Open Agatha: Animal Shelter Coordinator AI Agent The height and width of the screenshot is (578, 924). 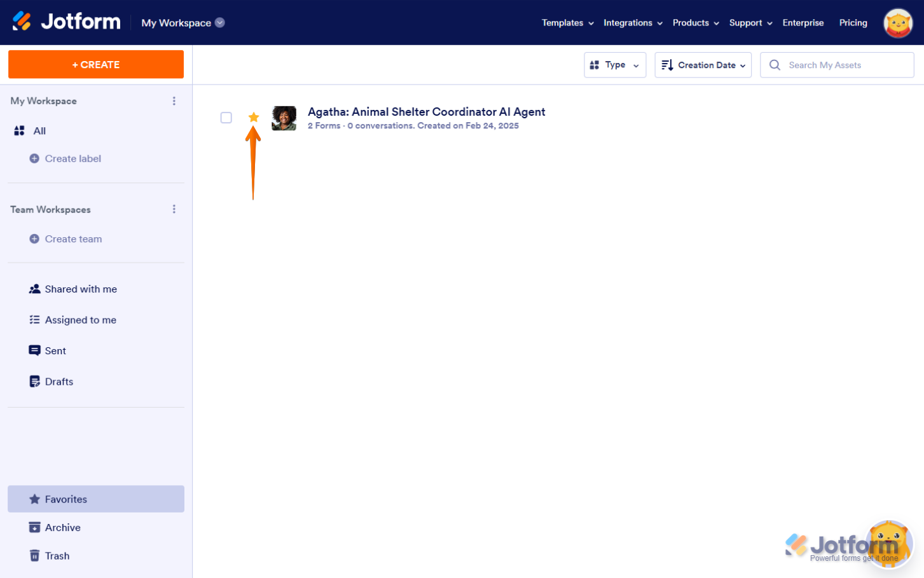[427, 112]
